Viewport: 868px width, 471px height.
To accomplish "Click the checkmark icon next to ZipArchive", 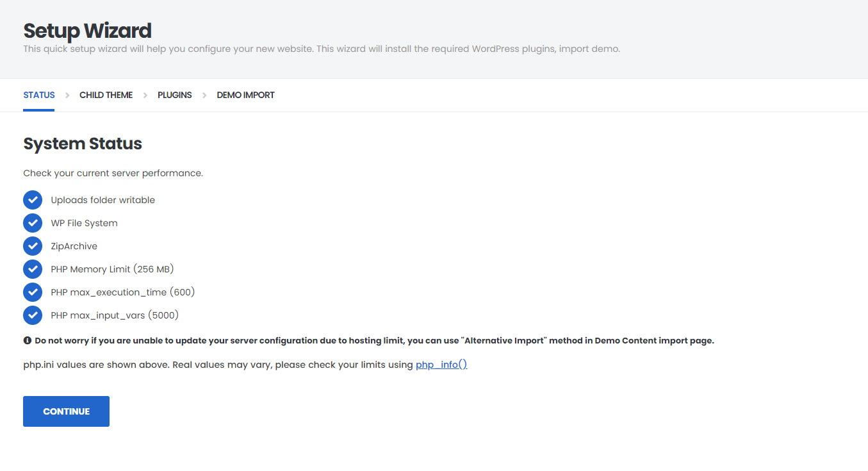I will point(33,246).
